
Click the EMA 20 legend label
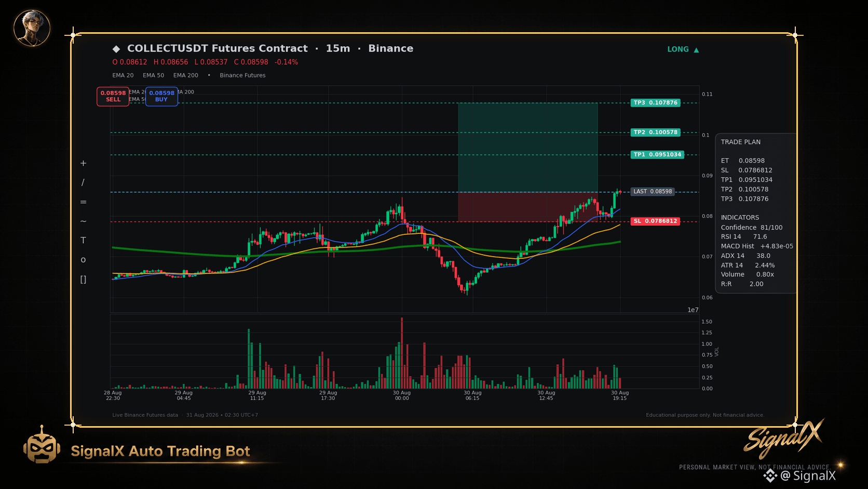(123, 75)
